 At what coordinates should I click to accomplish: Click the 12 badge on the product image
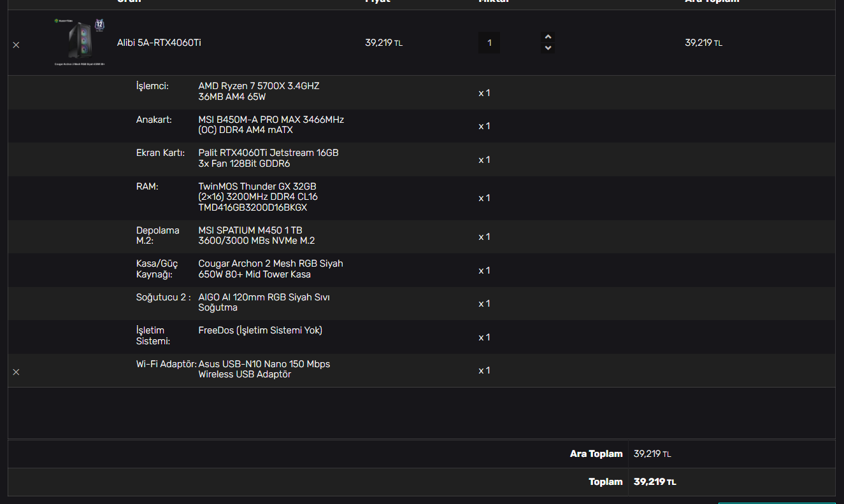[99, 25]
